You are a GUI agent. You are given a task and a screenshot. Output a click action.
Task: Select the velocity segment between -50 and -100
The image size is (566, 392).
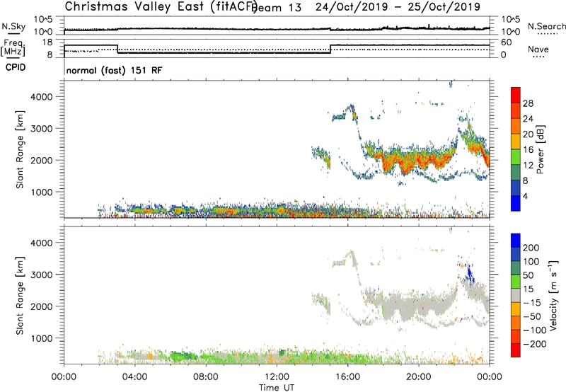[516, 323]
